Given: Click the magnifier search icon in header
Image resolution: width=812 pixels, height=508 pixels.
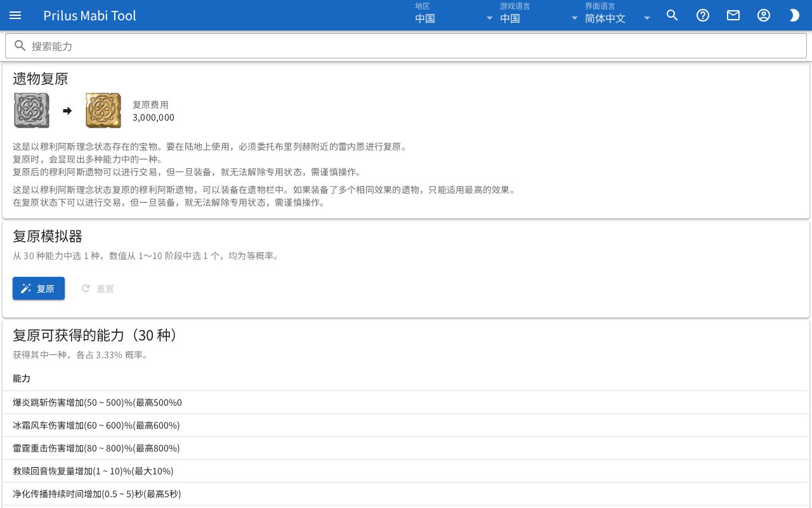Looking at the screenshot, I should (x=672, y=15).
